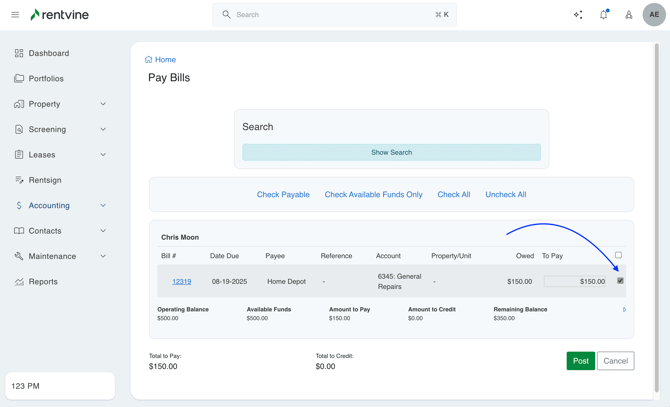Click the green Post button
This screenshot has height=407, width=670.
(580, 361)
